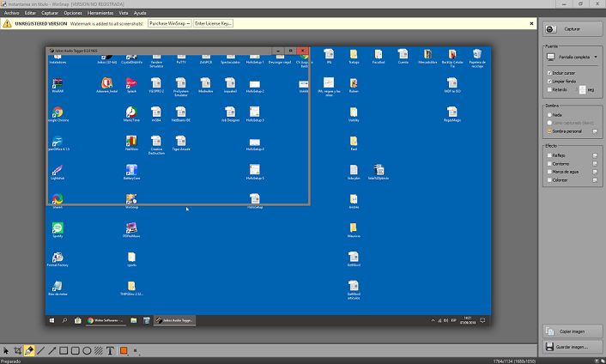Screen dimensions: 606x364
Task: Click the Preparado status text
Action: (11, 361)
